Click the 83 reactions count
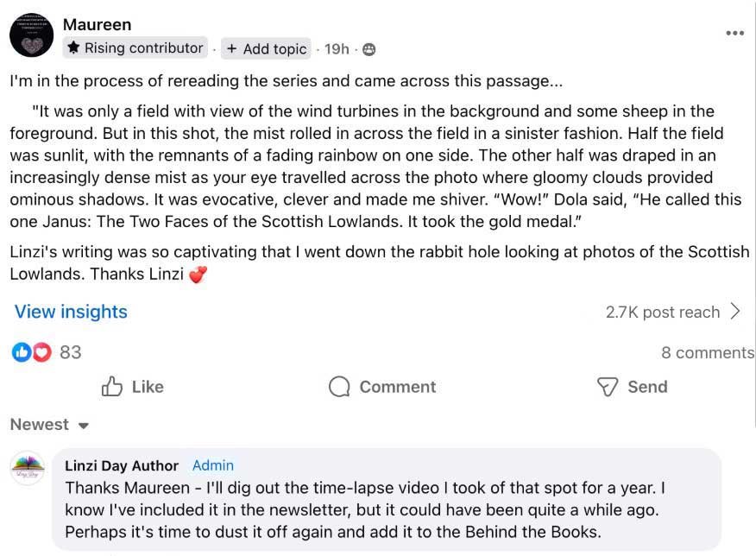756x556 pixels. (70, 351)
